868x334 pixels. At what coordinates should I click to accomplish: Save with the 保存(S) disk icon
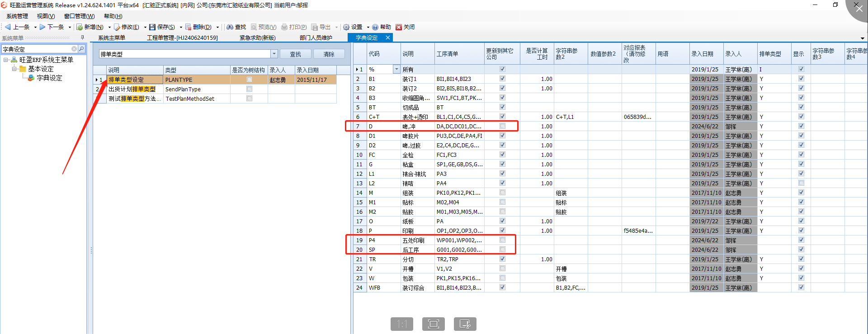pyautogui.click(x=152, y=27)
